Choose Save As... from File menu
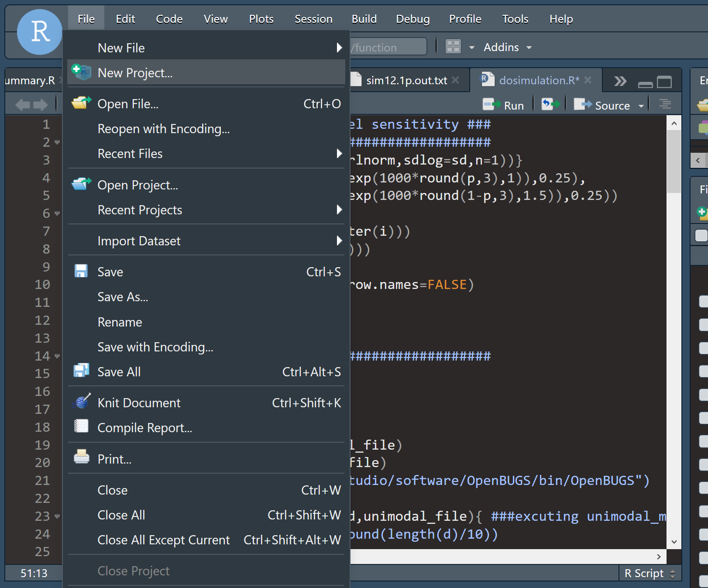Screen dimensions: 708x588 (x=123, y=297)
